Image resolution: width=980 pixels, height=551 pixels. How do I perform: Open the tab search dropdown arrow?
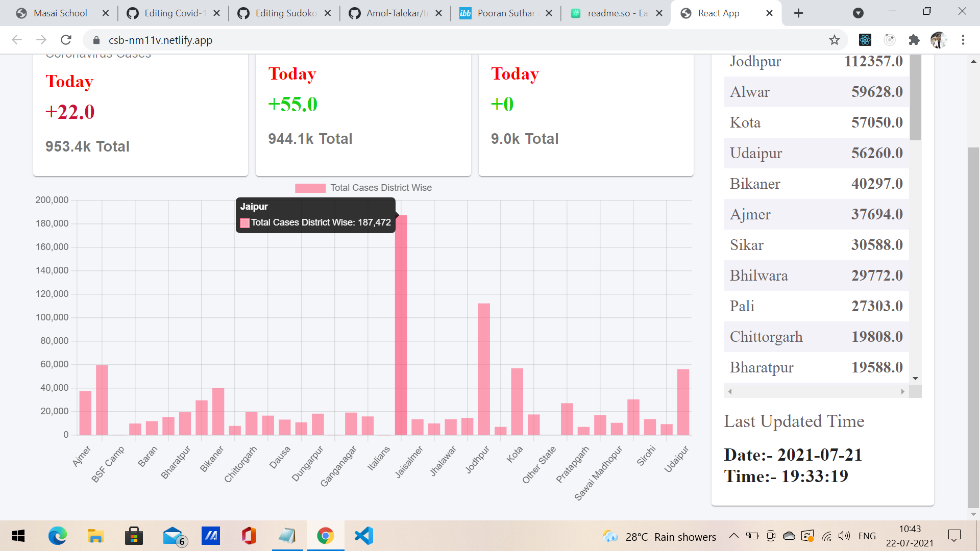coord(859,13)
